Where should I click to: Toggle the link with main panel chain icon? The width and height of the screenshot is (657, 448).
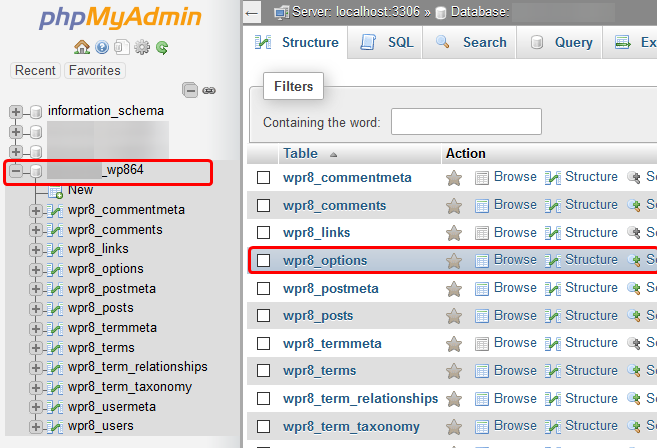209,91
